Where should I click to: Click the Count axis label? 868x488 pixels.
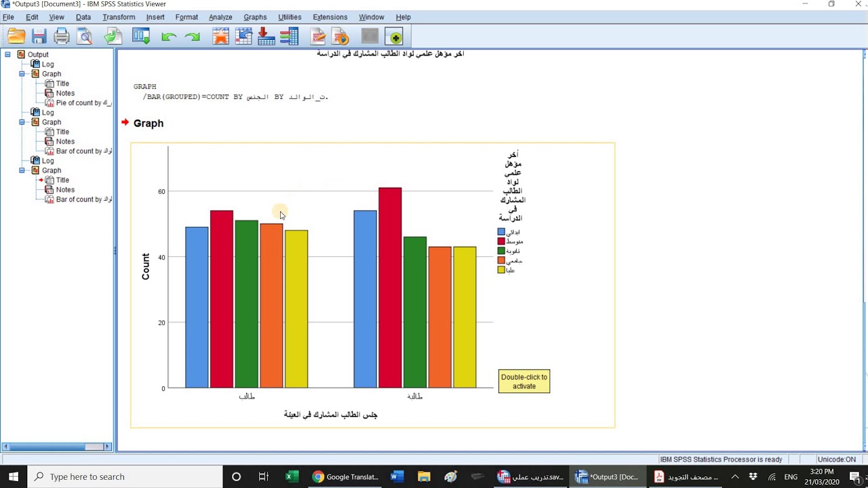coord(145,266)
